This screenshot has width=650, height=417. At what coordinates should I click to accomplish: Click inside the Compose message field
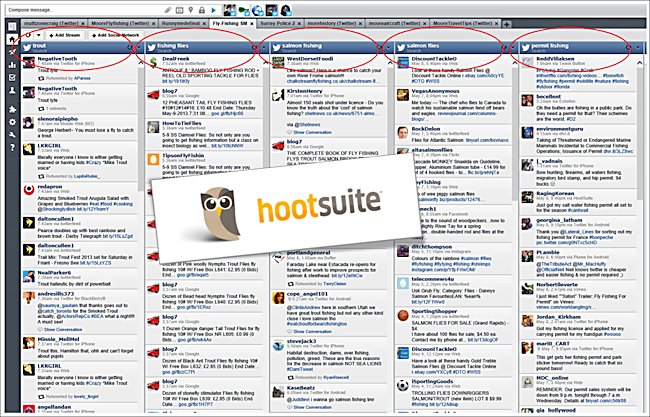tap(83, 10)
